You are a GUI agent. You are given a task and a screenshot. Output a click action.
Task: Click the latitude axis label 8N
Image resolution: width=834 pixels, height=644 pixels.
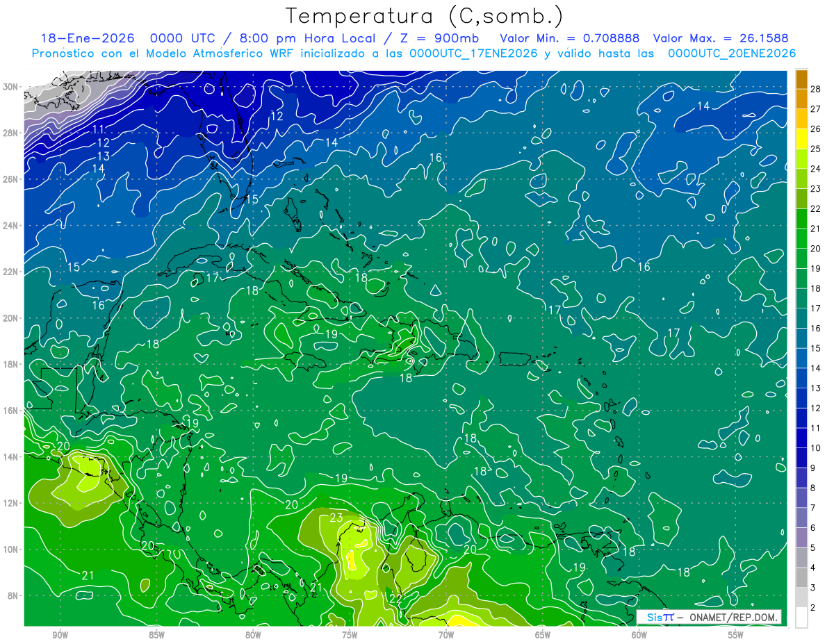(x=14, y=596)
